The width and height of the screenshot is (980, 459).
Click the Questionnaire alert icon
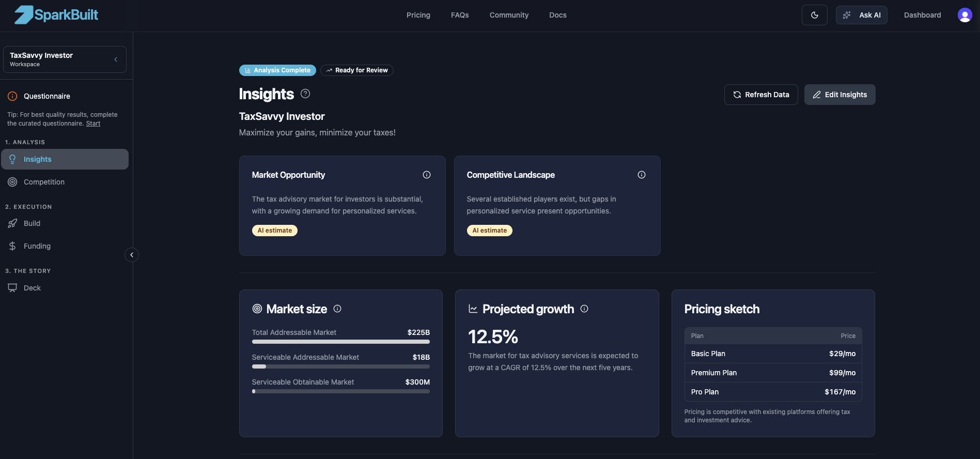pyautogui.click(x=11, y=96)
